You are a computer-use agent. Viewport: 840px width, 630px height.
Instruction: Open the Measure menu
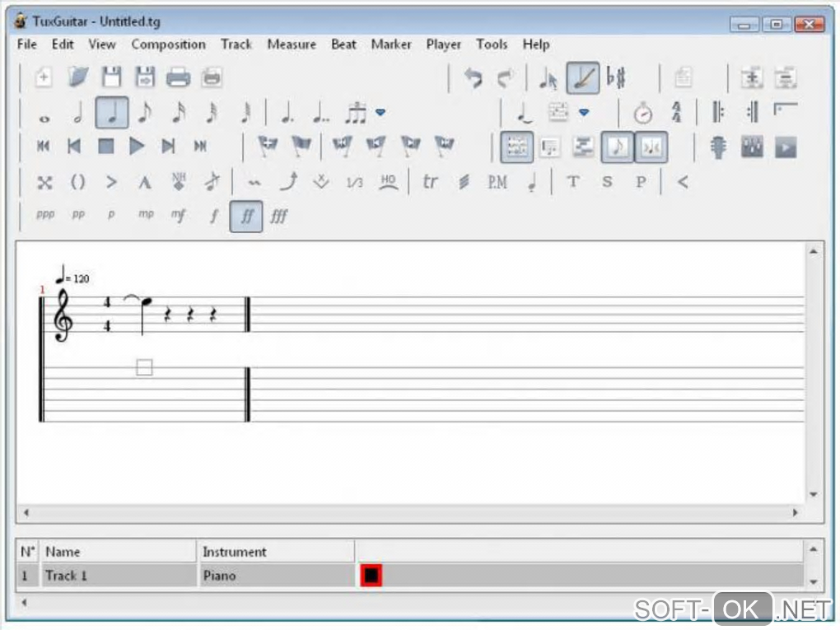(x=292, y=44)
